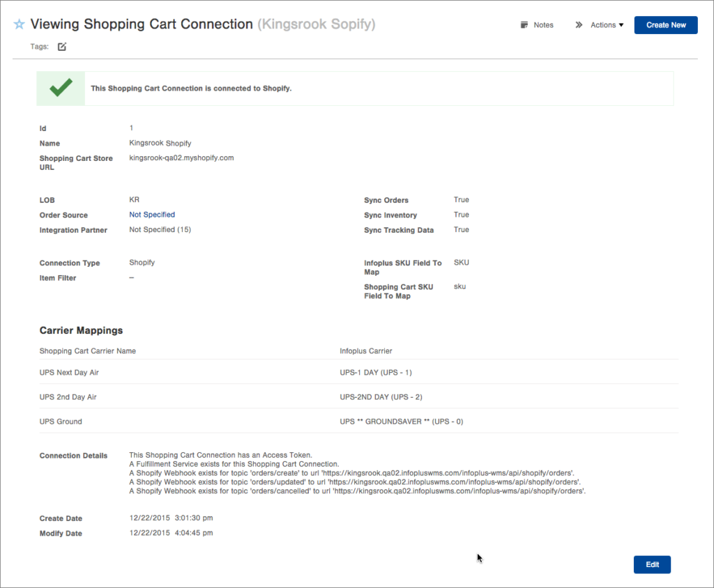Click Integration Partner value Not Specified (15)
Screen dimensions: 714x588
pyautogui.click(x=160, y=229)
